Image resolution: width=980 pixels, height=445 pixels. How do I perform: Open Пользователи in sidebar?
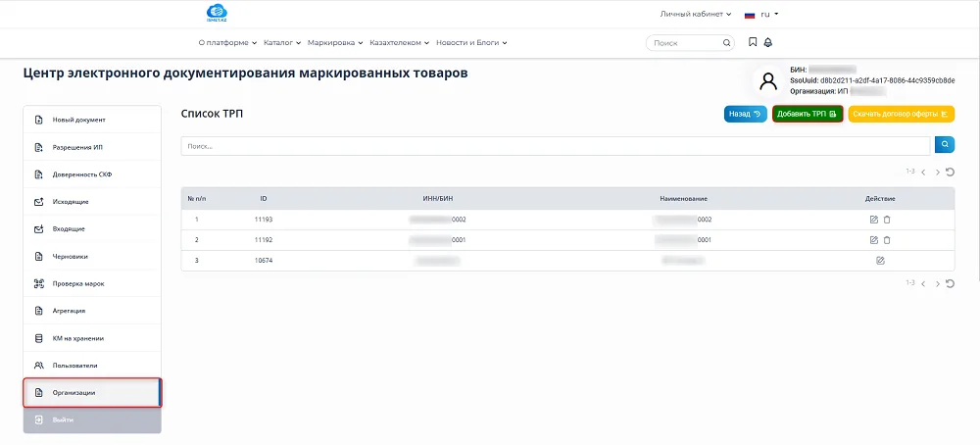[x=92, y=365]
